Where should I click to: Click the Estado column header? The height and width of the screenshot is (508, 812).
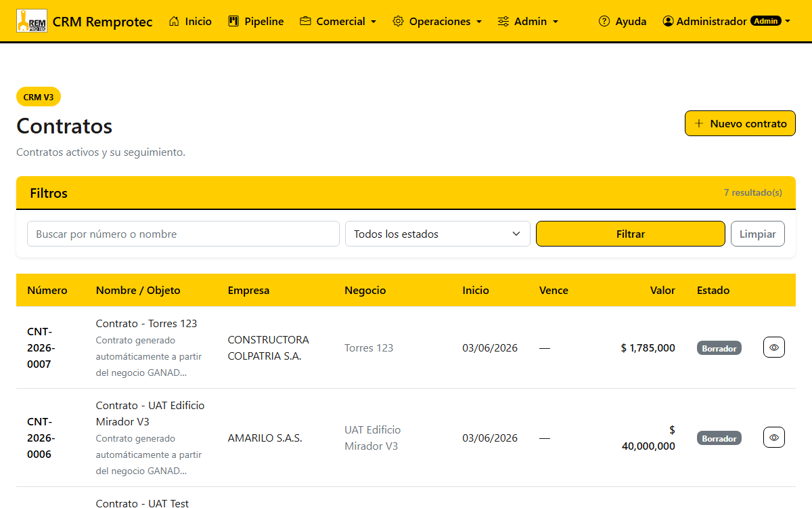[x=713, y=290]
